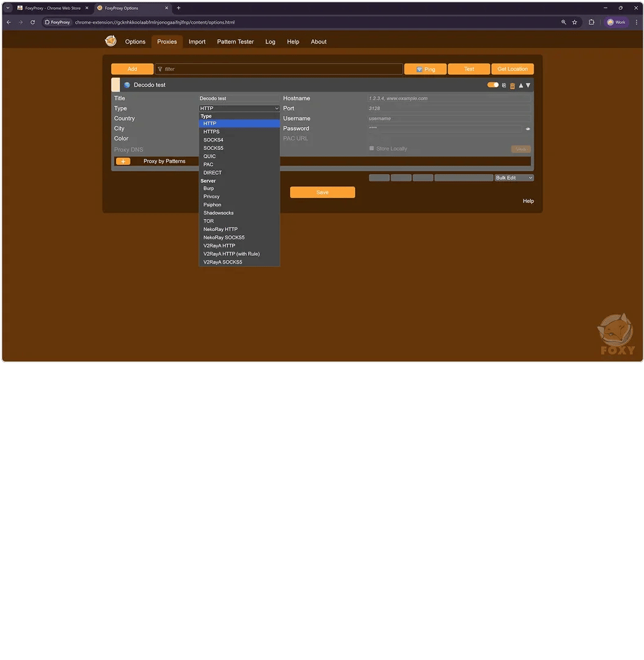Switch to the Pattern Tester tab
Image resolution: width=644 pixels, height=660 pixels.
tap(235, 42)
